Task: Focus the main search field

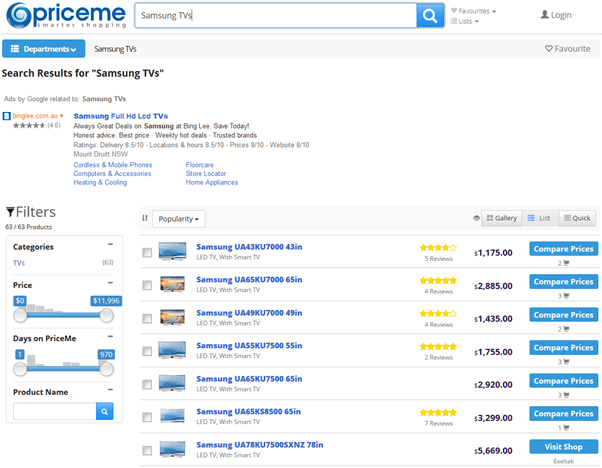Action: 276,16
